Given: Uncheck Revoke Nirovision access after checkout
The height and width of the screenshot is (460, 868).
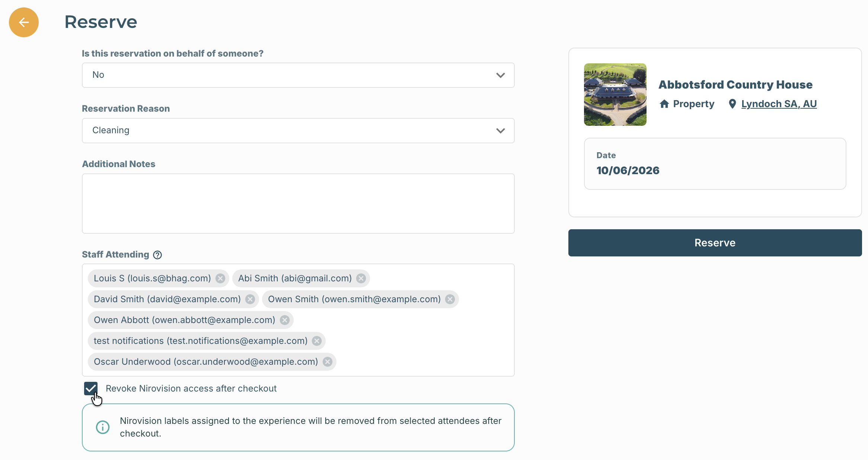Looking at the screenshot, I should pyautogui.click(x=91, y=389).
